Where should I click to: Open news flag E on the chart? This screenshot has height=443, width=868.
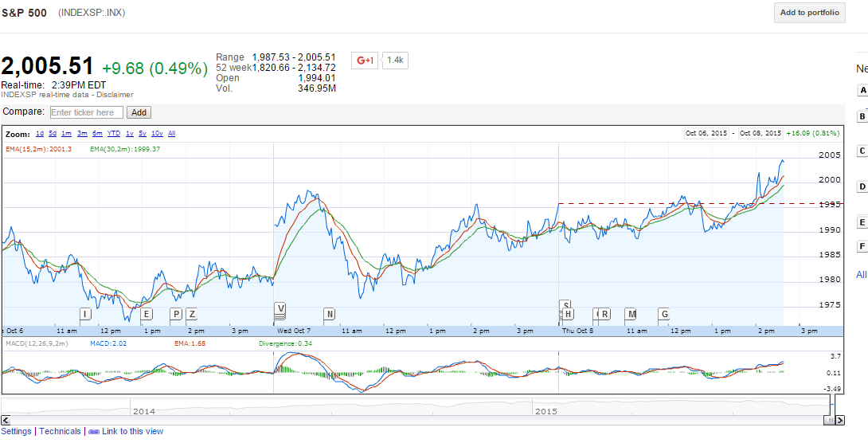[x=146, y=314]
